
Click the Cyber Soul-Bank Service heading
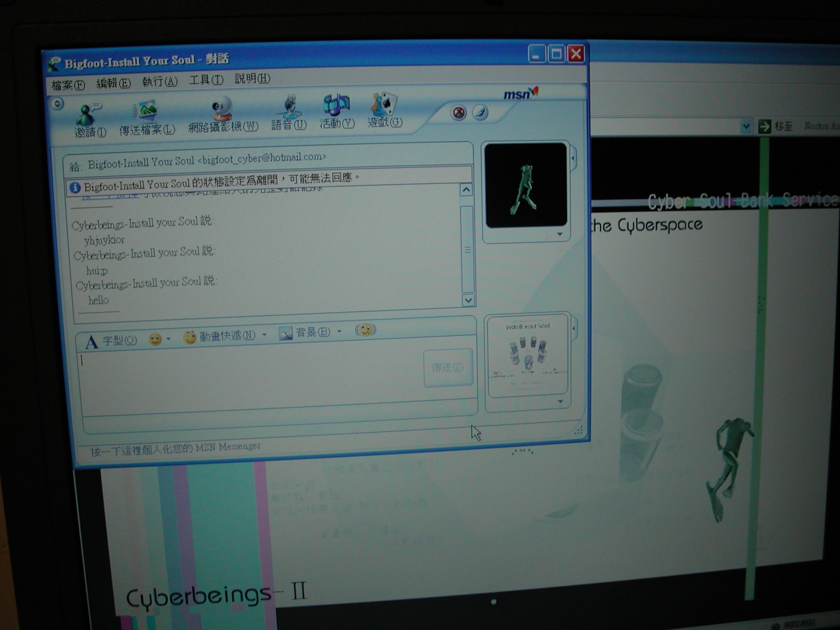pos(742,200)
